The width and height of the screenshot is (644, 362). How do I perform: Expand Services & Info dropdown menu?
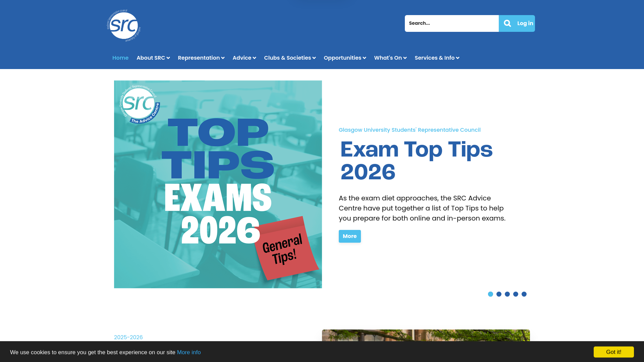pos(437,58)
